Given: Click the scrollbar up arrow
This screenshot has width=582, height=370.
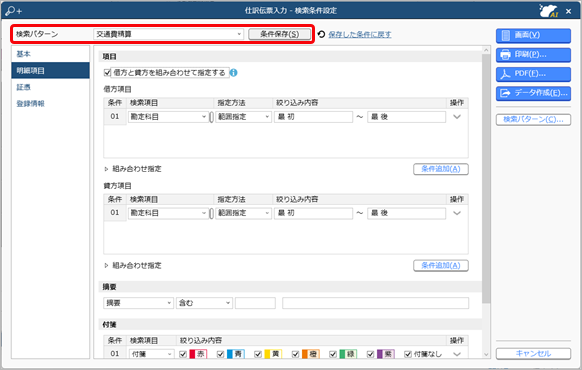Looking at the screenshot, I should [x=486, y=50].
